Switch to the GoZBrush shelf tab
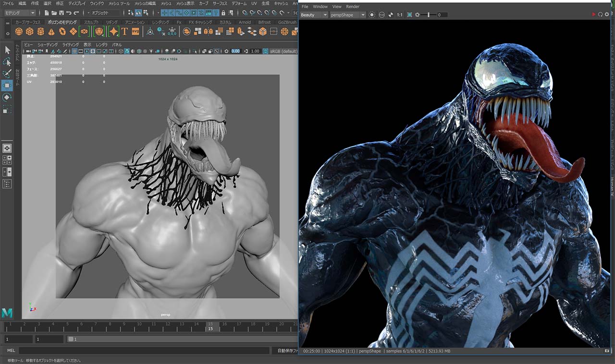This screenshot has height=364, width=615. (x=287, y=22)
